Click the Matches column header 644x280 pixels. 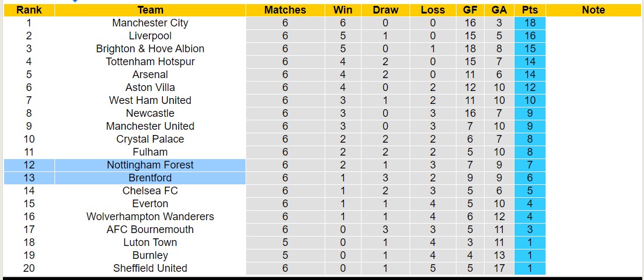coord(285,10)
